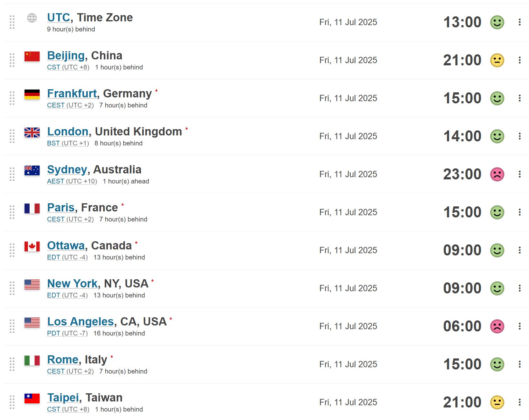Open three-dot menu for Taipei row

coord(520,402)
